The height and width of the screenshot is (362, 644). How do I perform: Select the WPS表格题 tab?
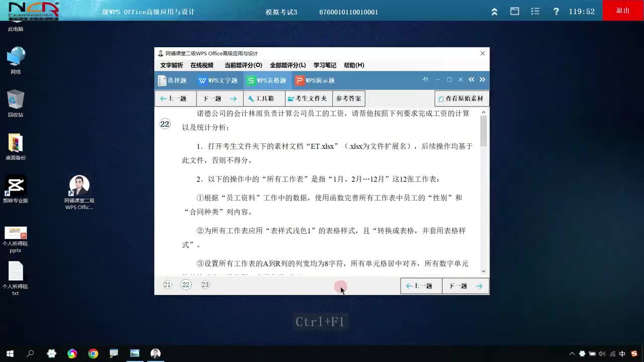(x=267, y=80)
